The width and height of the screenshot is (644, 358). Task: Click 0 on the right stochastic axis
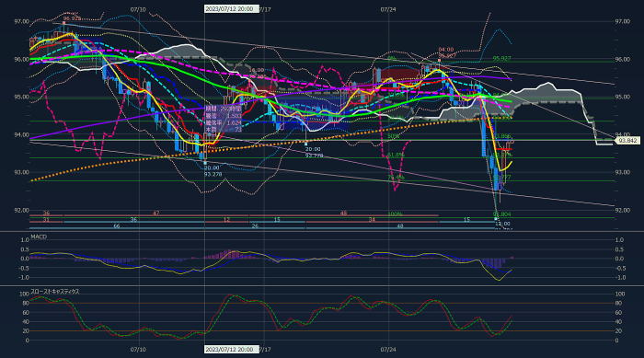pos(617,341)
